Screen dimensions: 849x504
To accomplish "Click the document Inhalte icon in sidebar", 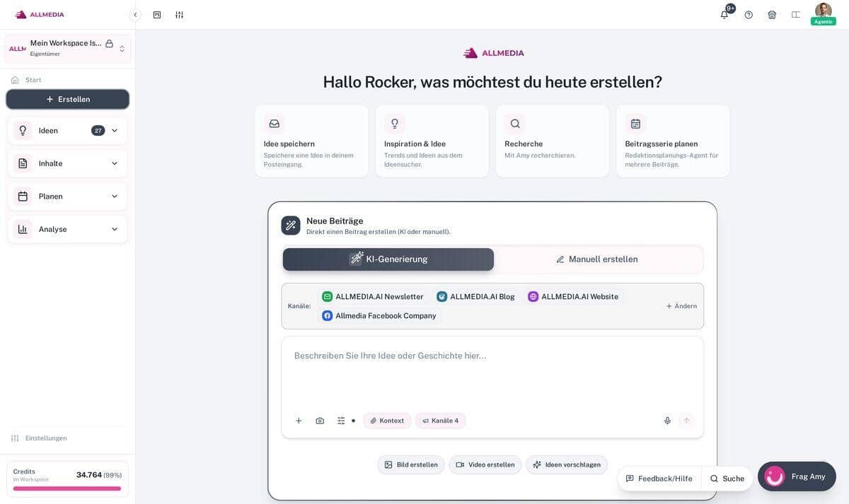I will tap(23, 163).
